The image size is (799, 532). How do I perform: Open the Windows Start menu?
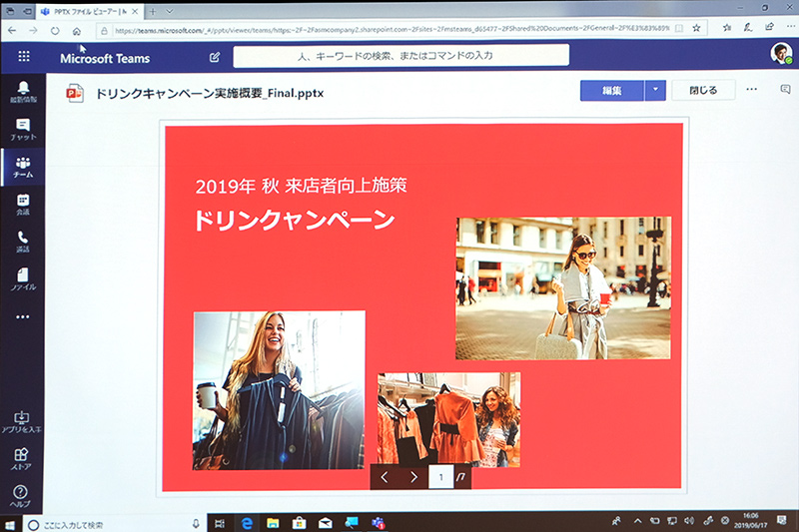click(x=9, y=524)
